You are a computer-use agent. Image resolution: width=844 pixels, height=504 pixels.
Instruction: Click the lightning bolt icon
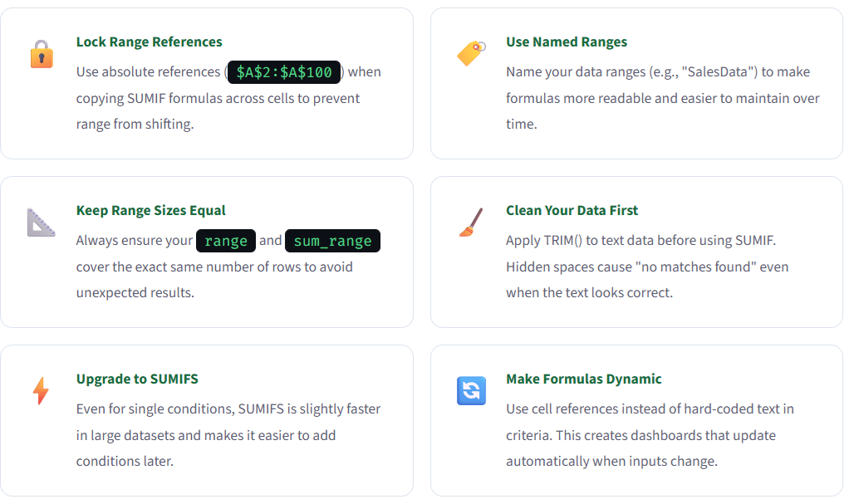(x=41, y=391)
